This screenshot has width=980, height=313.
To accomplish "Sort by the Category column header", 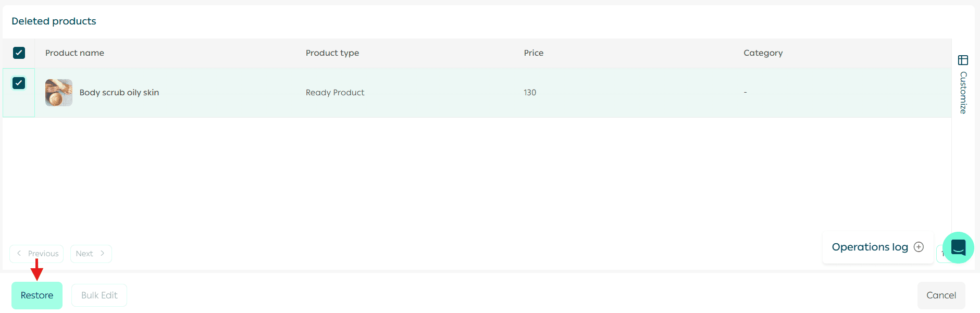I will 763,53.
